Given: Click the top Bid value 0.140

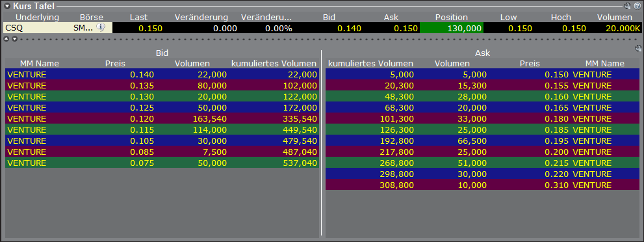Looking at the screenshot, I should (349, 29).
